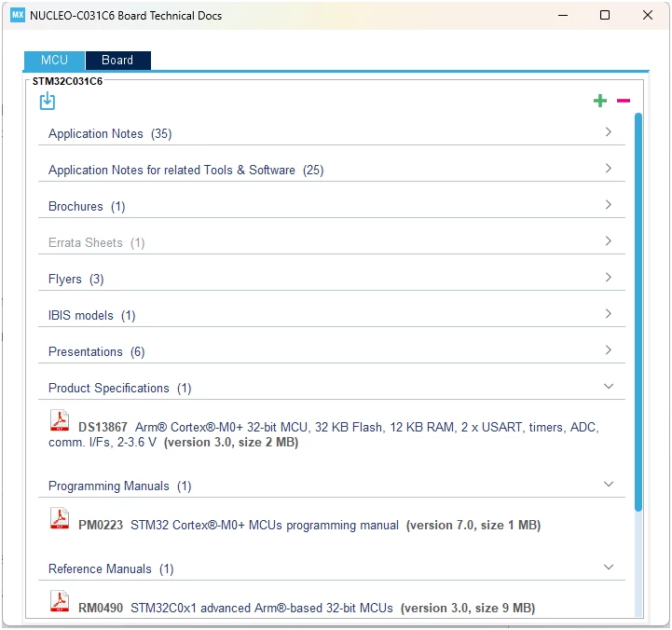The image size is (672, 630).
Task: Select the Brochures (1) heading
Action: coord(87,207)
